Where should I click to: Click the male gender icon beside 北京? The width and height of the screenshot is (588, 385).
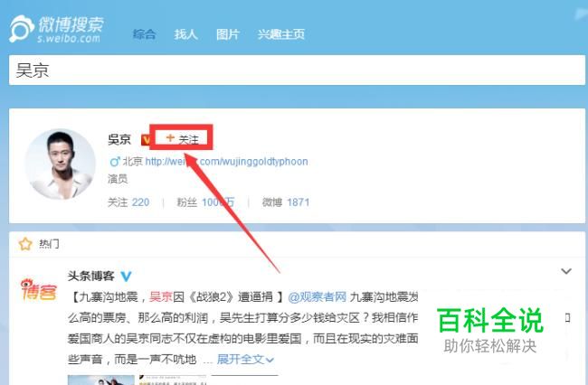click(x=115, y=162)
